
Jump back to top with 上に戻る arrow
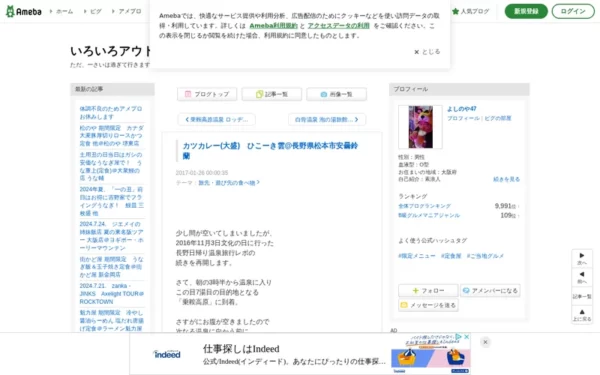[x=582, y=315]
